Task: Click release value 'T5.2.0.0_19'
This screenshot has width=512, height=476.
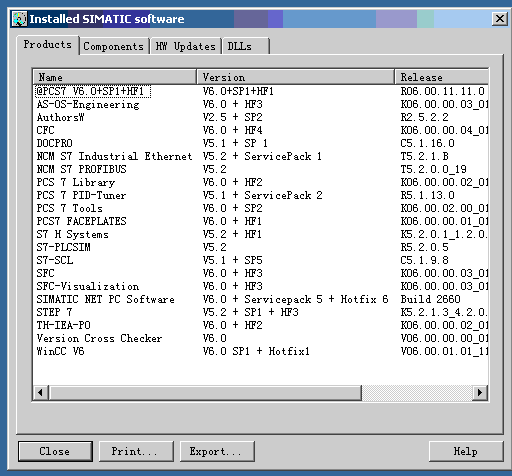Action: [x=433, y=169]
